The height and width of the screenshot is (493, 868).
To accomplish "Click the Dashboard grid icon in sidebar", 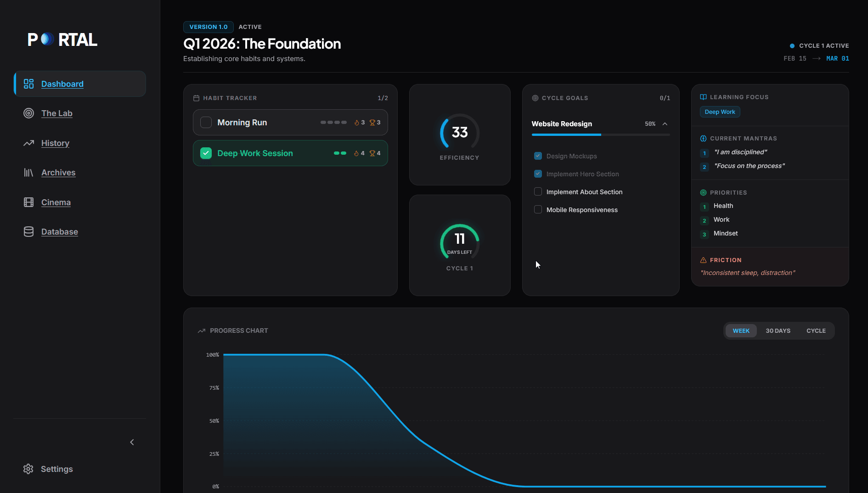I will [x=28, y=84].
